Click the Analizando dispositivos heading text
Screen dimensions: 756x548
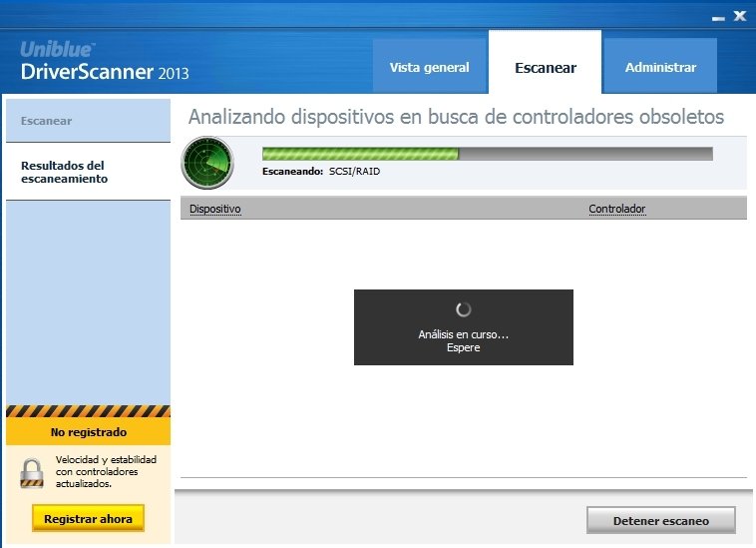[456, 117]
